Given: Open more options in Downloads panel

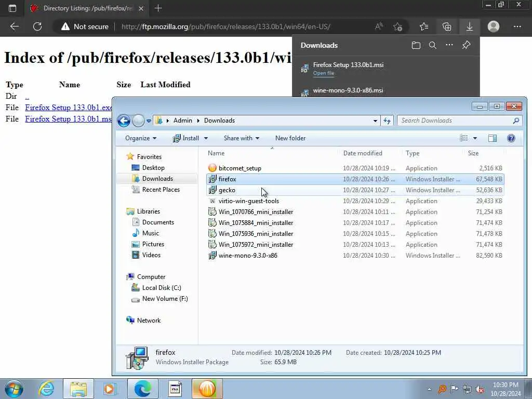Looking at the screenshot, I should [x=449, y=45].
